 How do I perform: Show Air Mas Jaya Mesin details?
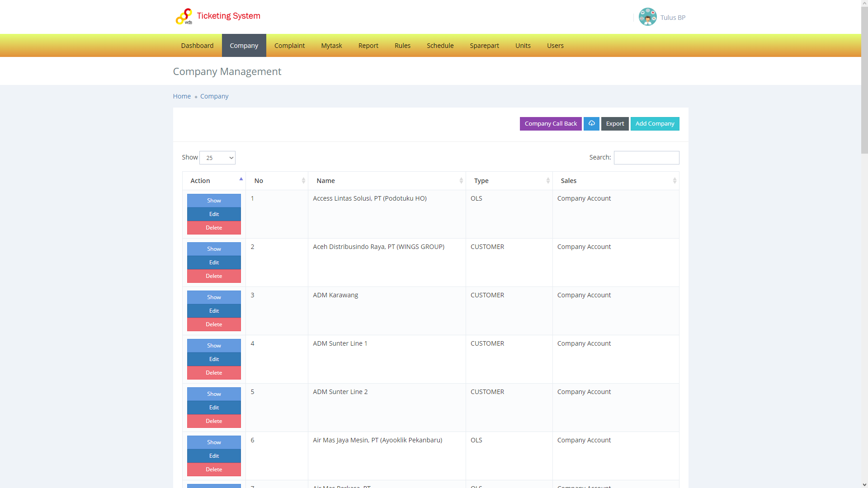coord(214,442)
